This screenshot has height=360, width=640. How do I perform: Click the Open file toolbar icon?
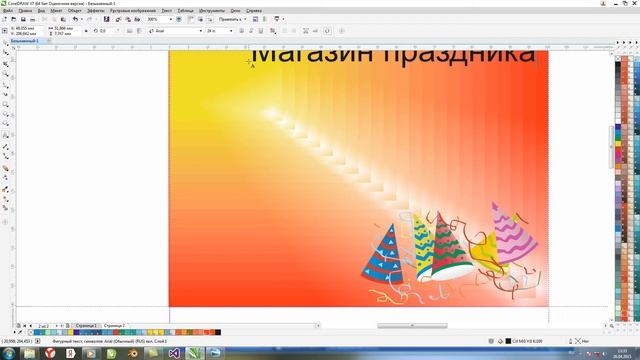click(x=13, y=19)
